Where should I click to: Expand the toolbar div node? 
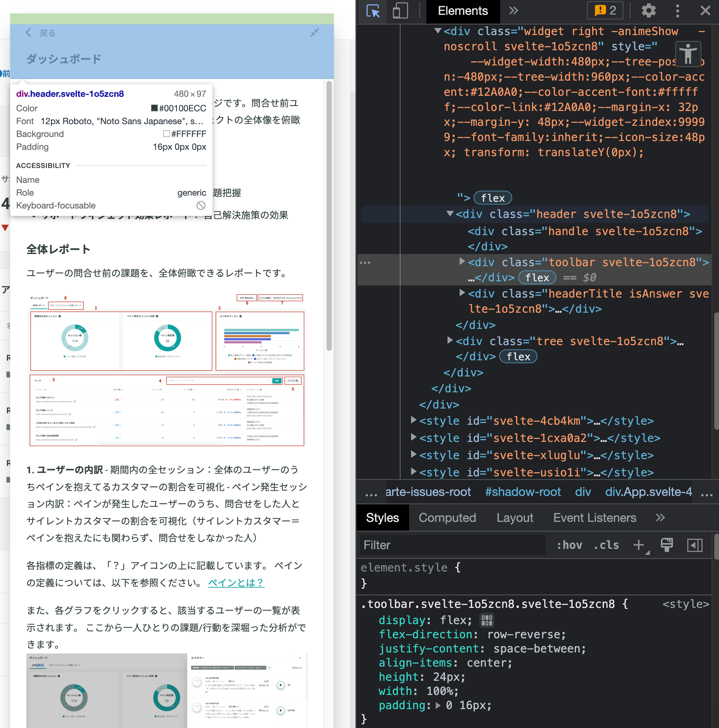click(x=462, y=261)
